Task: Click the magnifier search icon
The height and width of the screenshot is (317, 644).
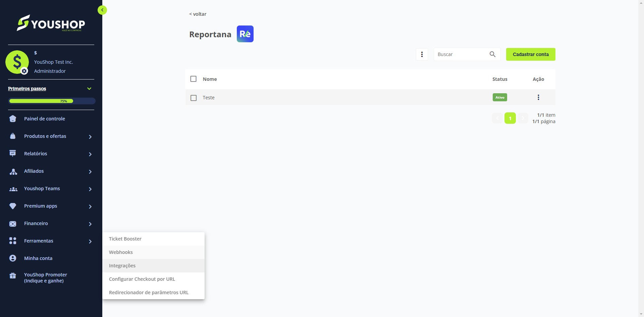Action: coord(492,54)
